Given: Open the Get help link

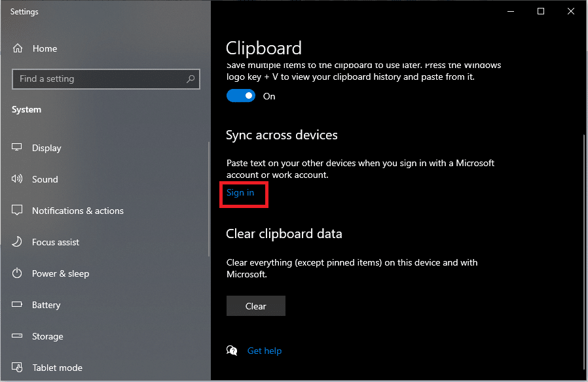Looking at the screenshot, I should click(265, 351).
